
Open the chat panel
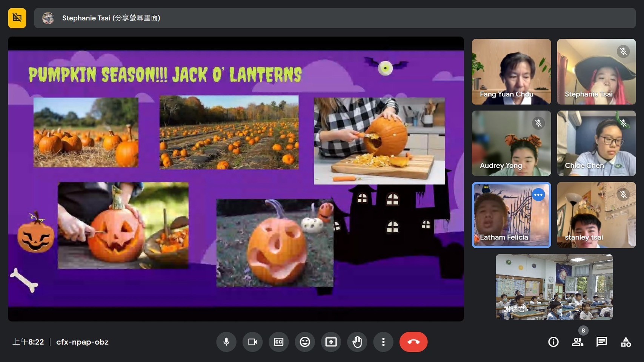point(601,342)
